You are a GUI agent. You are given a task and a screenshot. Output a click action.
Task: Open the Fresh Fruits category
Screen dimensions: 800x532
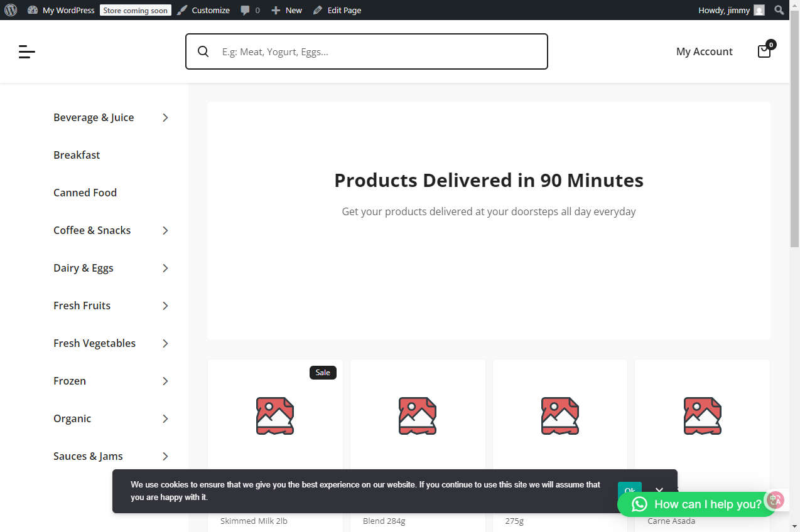tap(82, 306)
